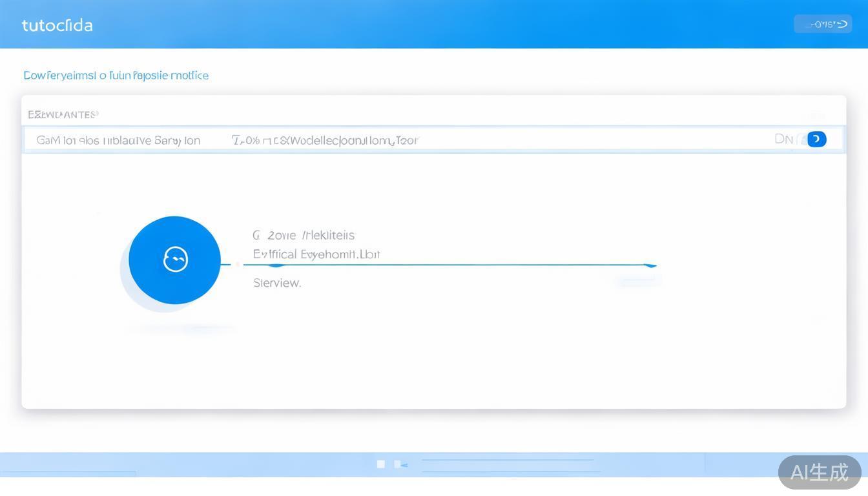Select the EXEWDANTES section heading
This screenshot has width=868, height=496.
click(x=63, y=115)
